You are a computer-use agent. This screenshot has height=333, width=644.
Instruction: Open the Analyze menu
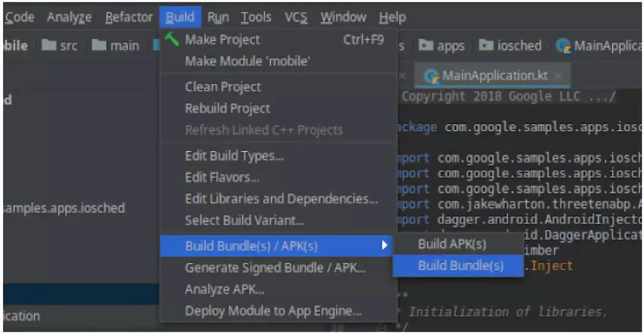pyautogui.click(x=69, y=17)
